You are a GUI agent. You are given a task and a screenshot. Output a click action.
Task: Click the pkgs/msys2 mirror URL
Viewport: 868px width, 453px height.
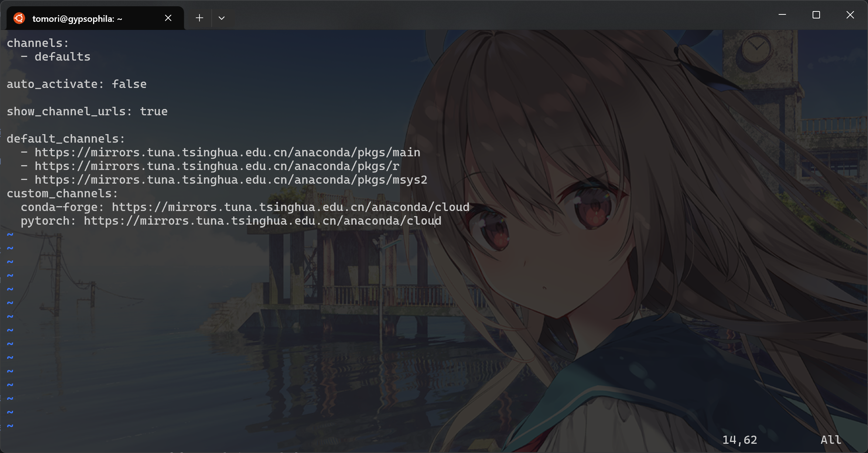pos(231,180)
